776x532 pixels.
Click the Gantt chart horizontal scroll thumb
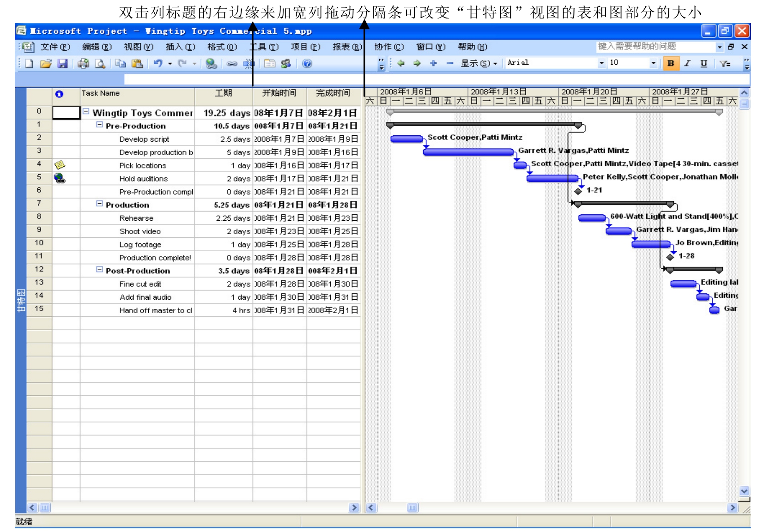click(412, 508)
